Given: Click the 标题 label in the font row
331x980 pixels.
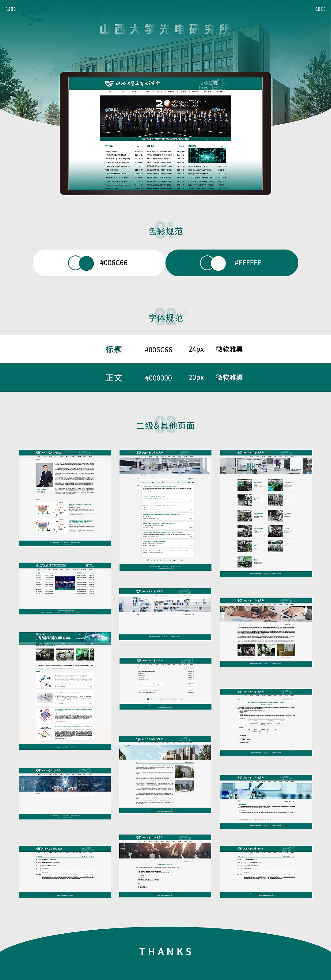Looking at the screenshot, I should [x=114, y=350].
